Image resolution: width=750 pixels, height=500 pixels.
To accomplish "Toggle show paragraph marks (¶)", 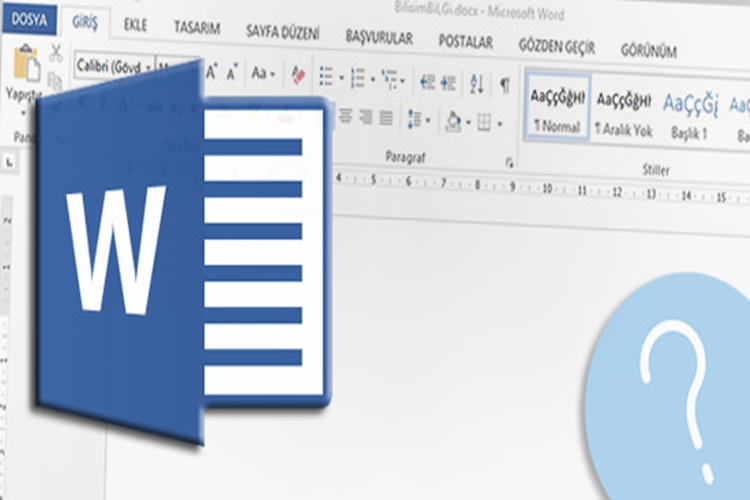I will (505, 86).
